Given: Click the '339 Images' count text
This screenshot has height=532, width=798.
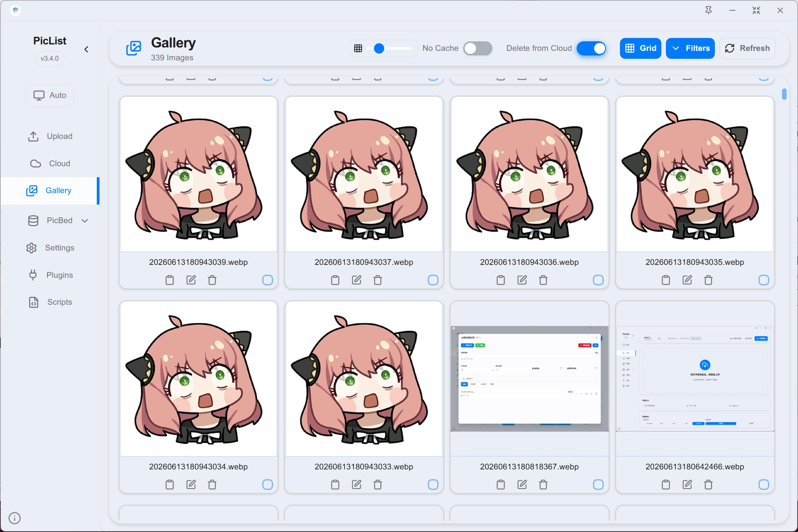Looking at the screenshot, I should point(172,58).
